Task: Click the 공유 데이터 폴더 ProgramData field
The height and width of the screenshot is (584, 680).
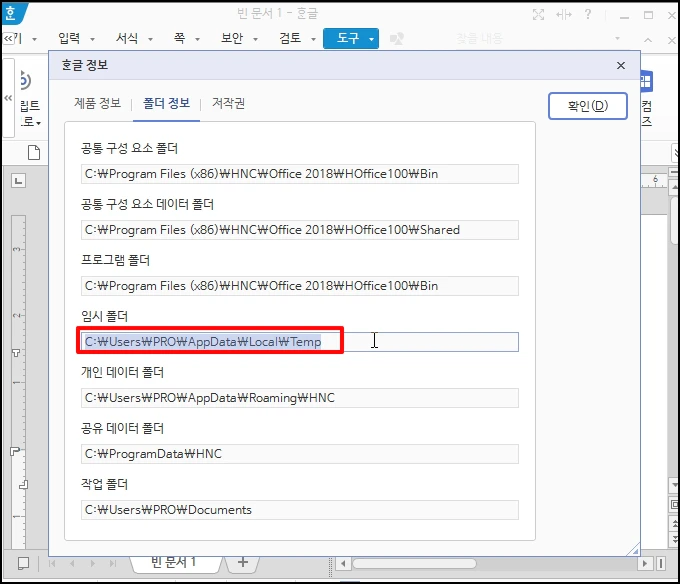Action: point(300,454)
